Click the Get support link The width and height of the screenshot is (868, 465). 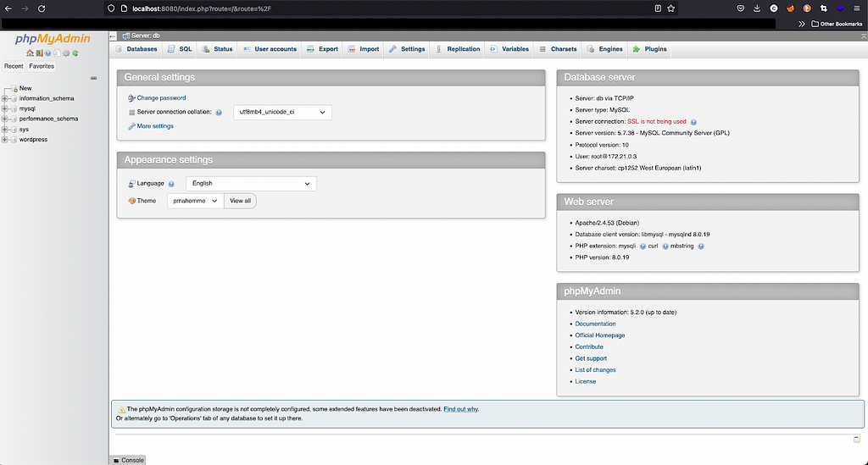[x=591, y=359]
